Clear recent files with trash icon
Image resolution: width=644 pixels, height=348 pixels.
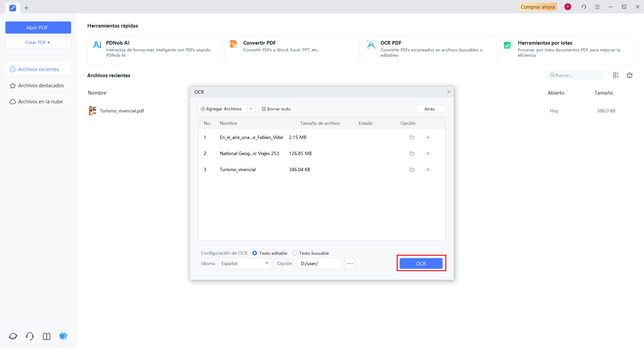(x=630, y=75)
